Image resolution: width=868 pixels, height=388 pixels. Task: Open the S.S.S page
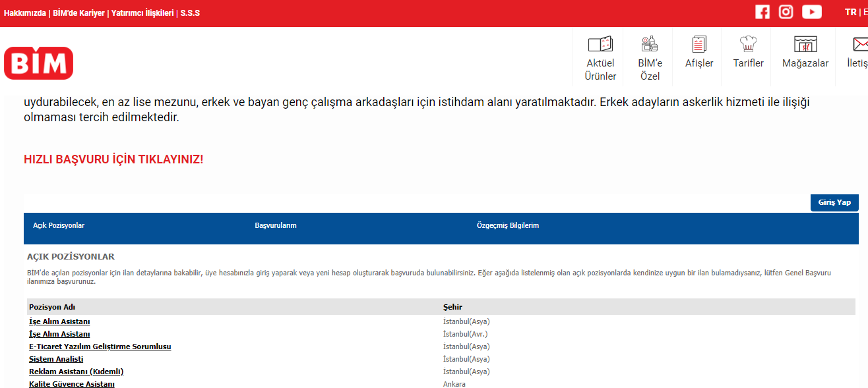point(190,13)
